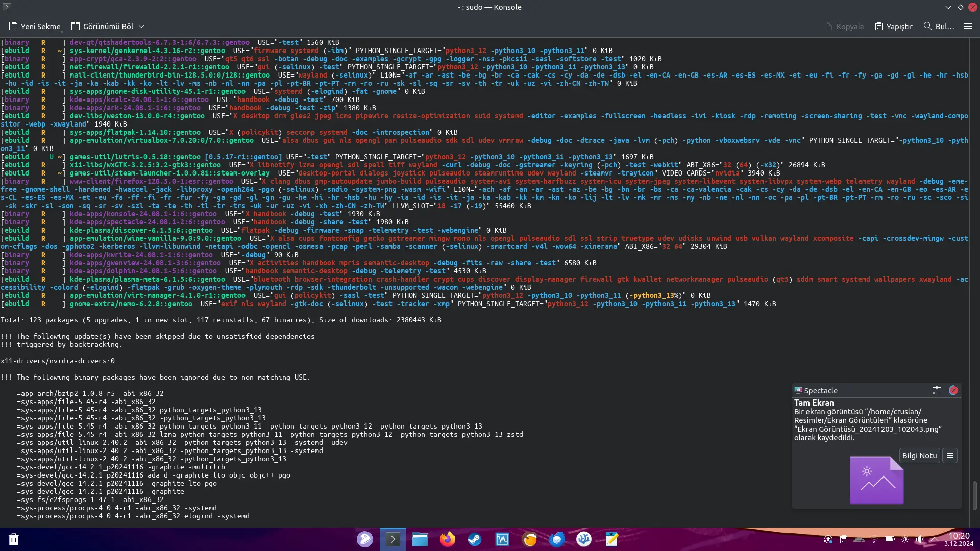The image size is (980, 551).
Task: Click the '=app-arch/bzip2-1.0.8-r5' line
Action: pos(90,393)
